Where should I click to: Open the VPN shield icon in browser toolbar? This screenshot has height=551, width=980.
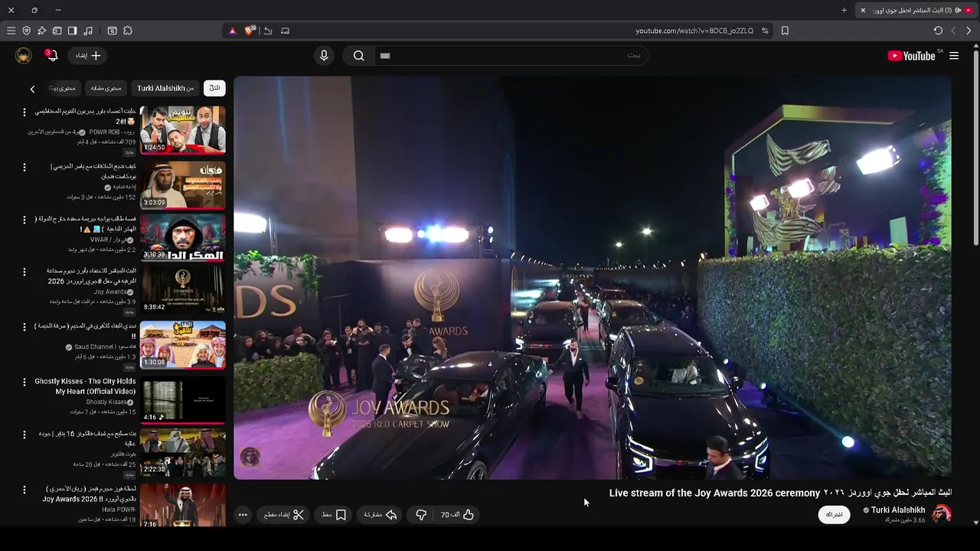26,31
